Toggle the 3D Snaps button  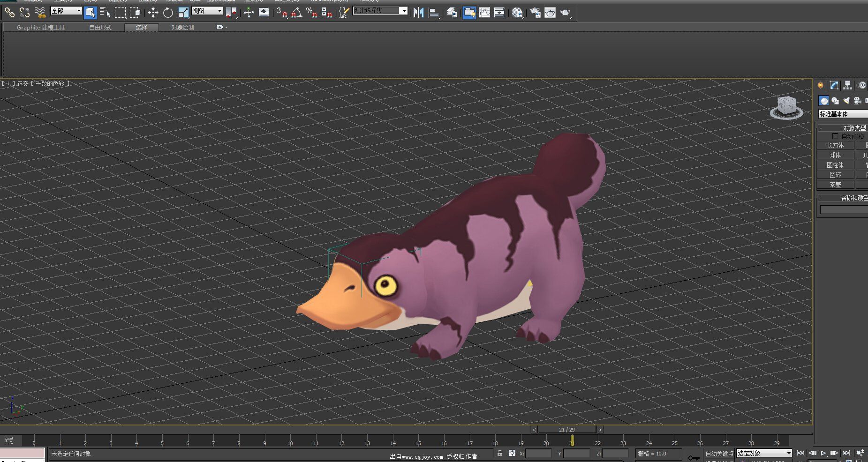pos(282,13)
